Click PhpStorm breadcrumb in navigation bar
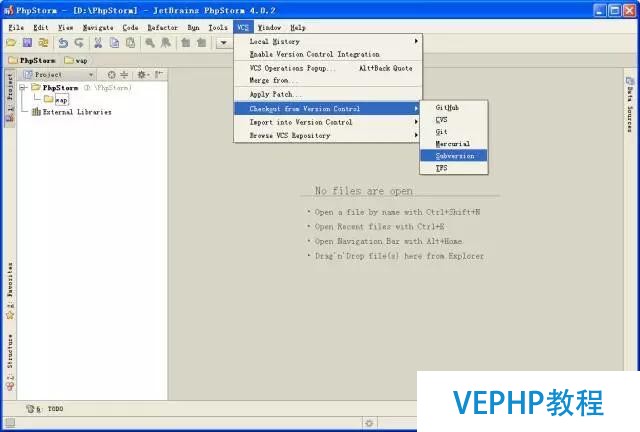The width and height of the screenshot is (640, 432). click(32, 60)
